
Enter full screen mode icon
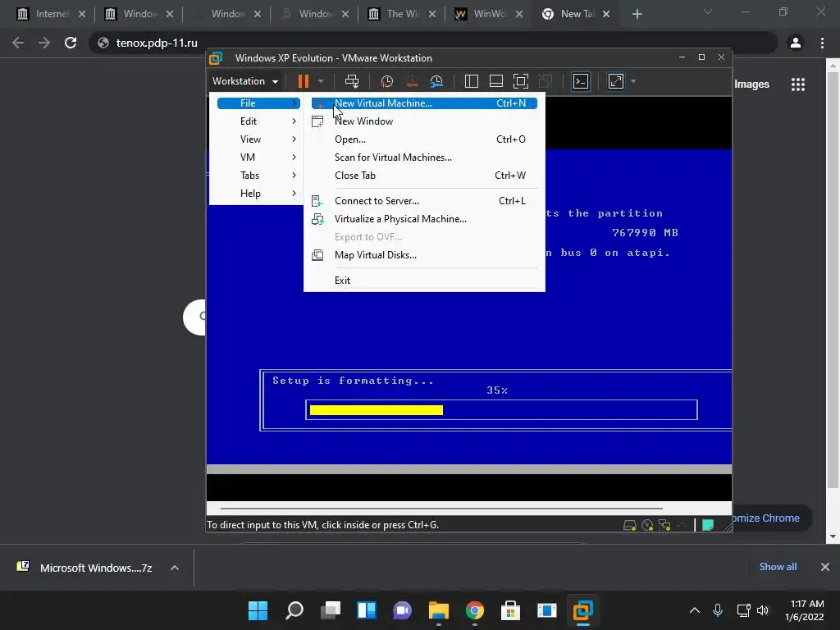[521, 81]
